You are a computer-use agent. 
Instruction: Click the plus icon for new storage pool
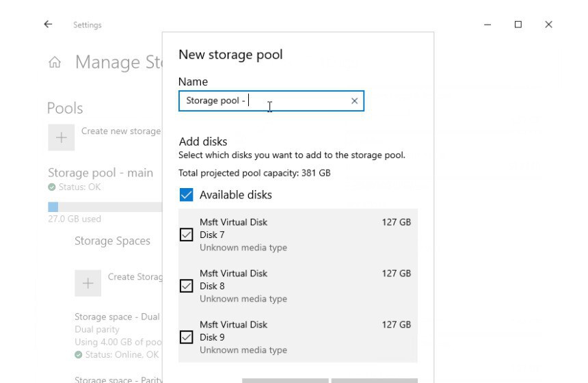[x=61, y=137]
